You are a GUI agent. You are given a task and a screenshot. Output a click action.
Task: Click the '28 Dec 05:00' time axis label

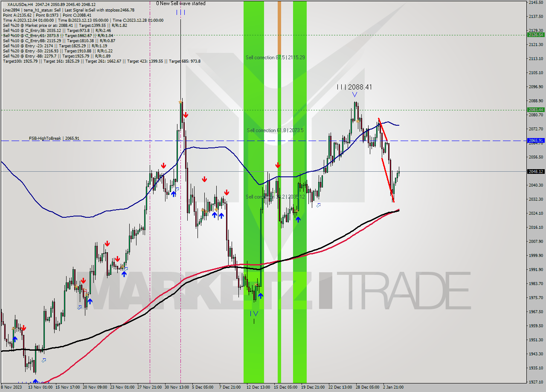[x=368, y=387]
